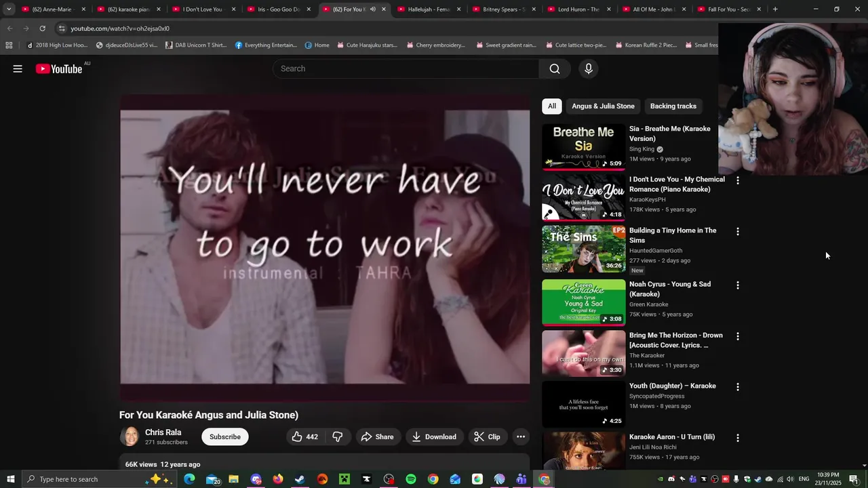Viewport: 868px width, 488px height.
Task: Open I Don't Love You piano karaoke thumbnail
Action: pyautogui.click(x=584, y=198)
